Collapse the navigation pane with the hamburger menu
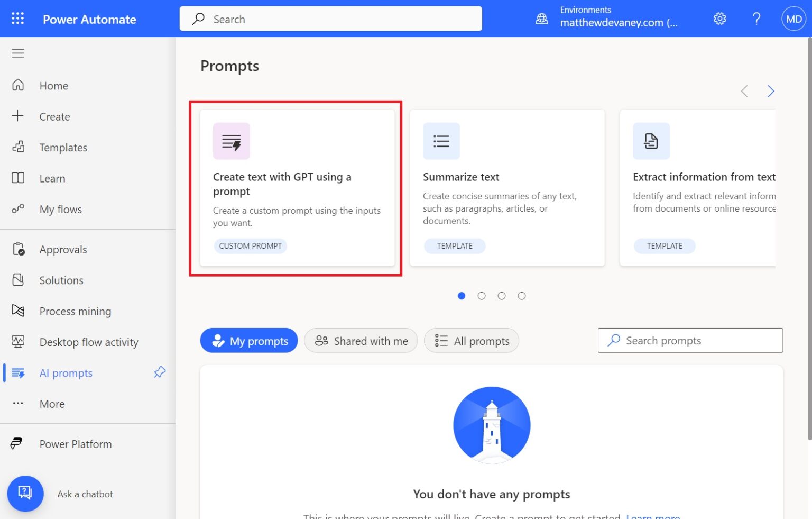Viewport: 812px width, 519px height. 17,53
